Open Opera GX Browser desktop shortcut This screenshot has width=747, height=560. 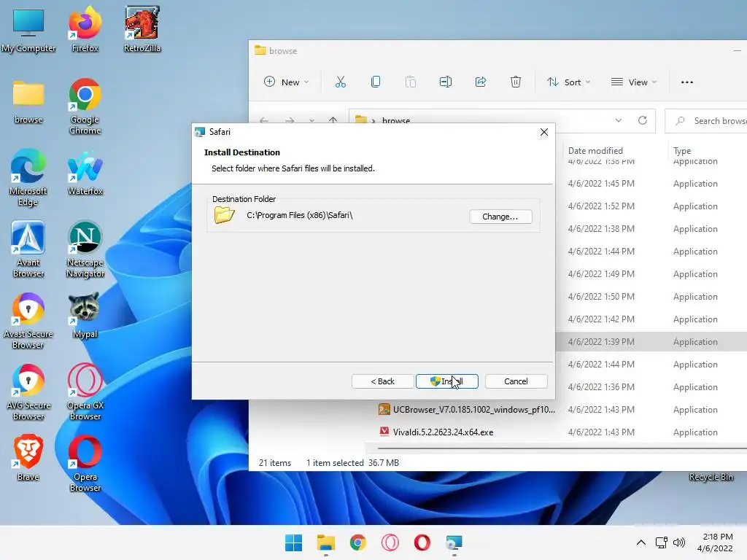tap(85, 392)
